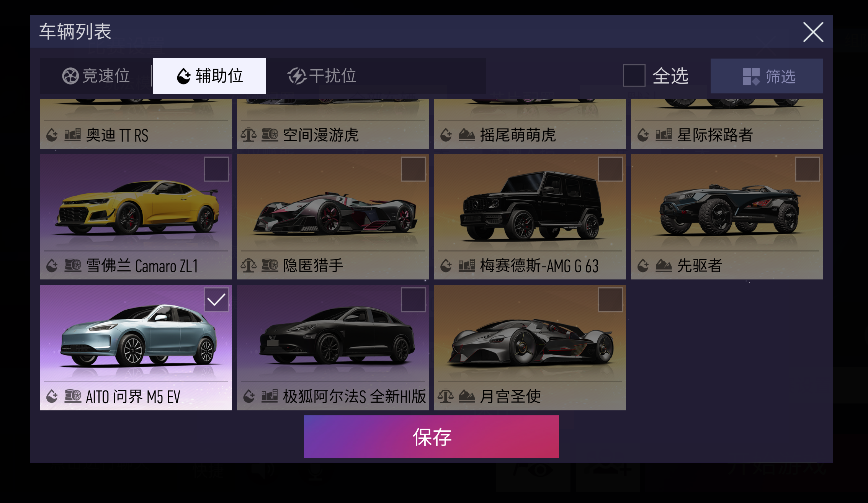Select the 先驱者 vehicle checkbox
The image size is (868, 503).
coord(807,169)
